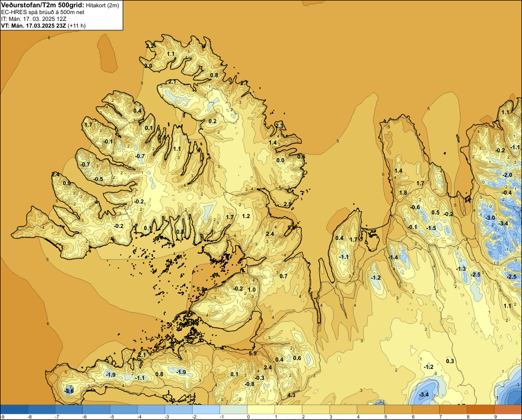Viewport: 522px width, 420px height.
Task: Click the 'Hitakort (2m)' label
Action: pyautogui.click(x=102, y=5)
